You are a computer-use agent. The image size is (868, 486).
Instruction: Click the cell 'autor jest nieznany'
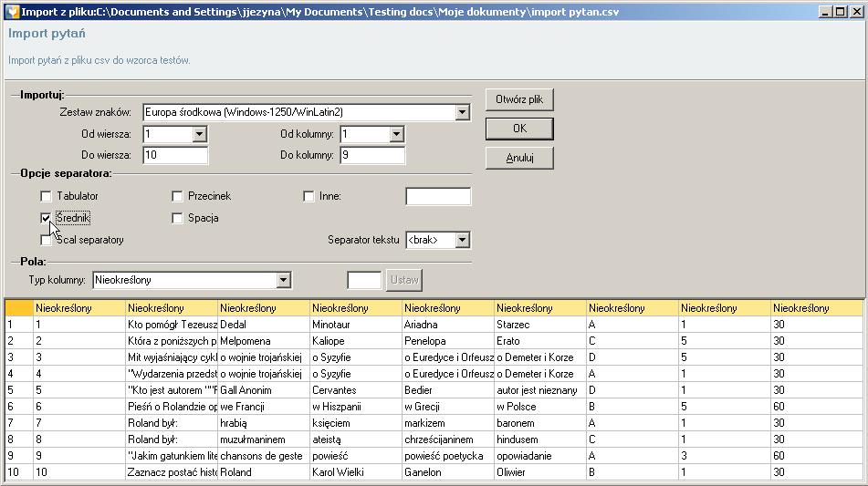click(x=540, y=389)
